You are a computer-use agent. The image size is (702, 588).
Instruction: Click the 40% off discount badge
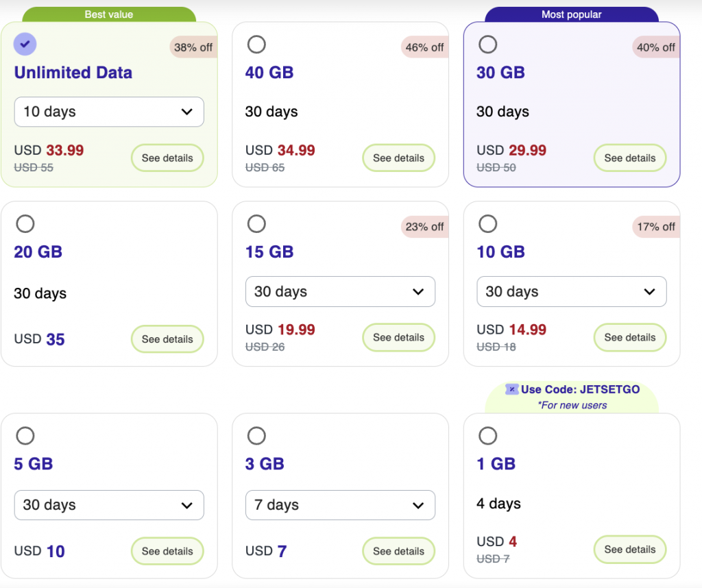[656, 47]
